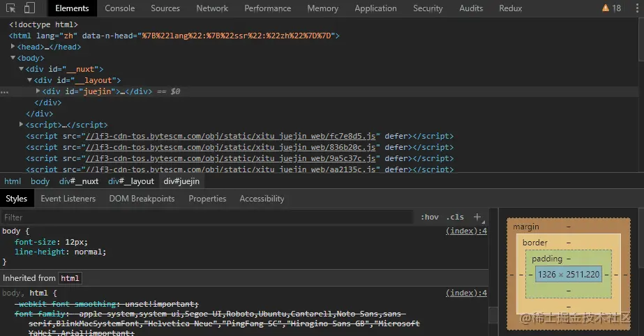Open the Memory tab
The image size is (644, 336).
tap(323, 8)
